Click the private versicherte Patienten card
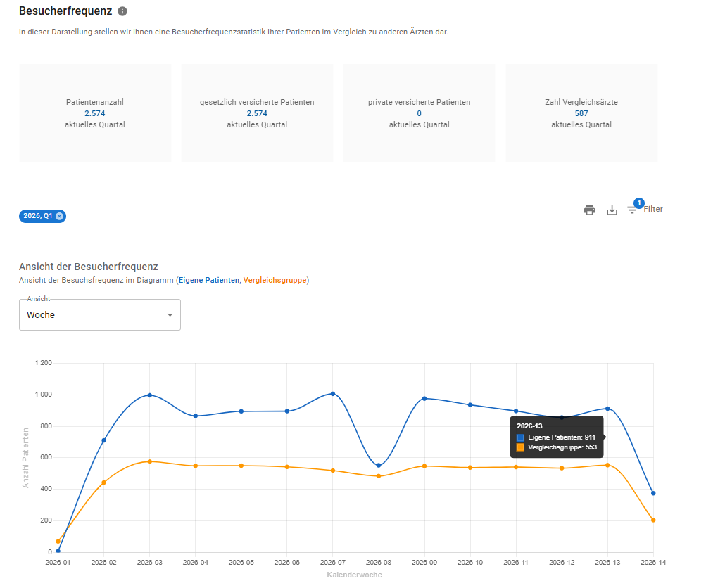725x588 pixels. coord(419,113)
